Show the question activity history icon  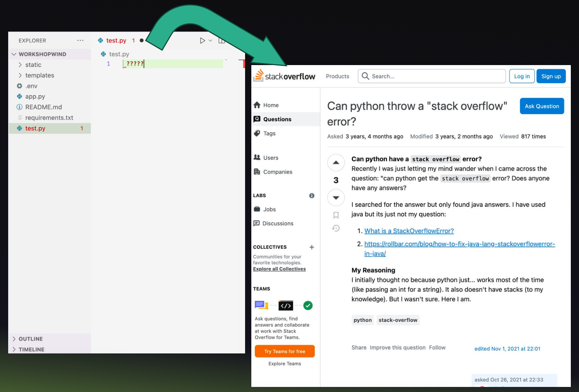pyautogui.click(x=336, y=228)
